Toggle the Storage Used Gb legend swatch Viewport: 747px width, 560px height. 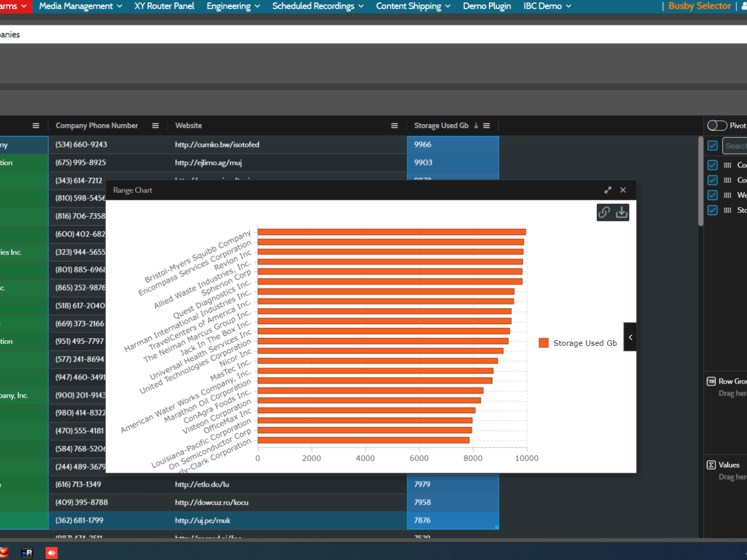[544, 343]
